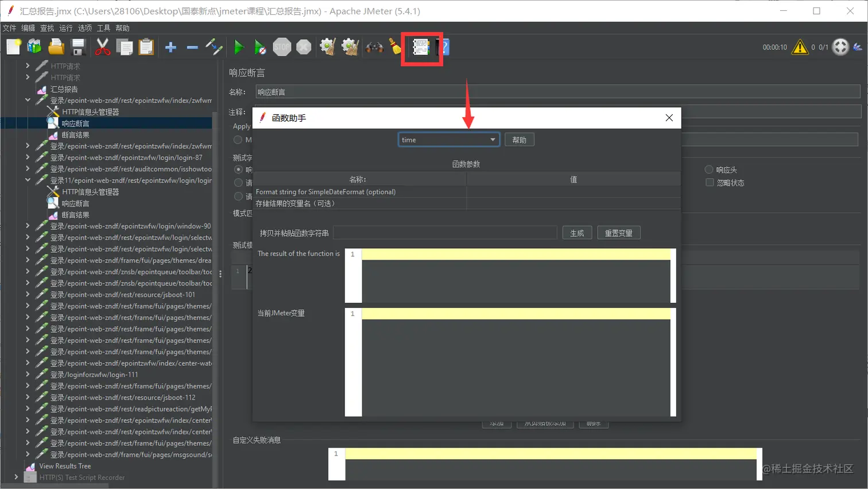Screen dimensions: 868x489
Task: Click the 名称 field containing 响应断言
Action: [558, 92]
